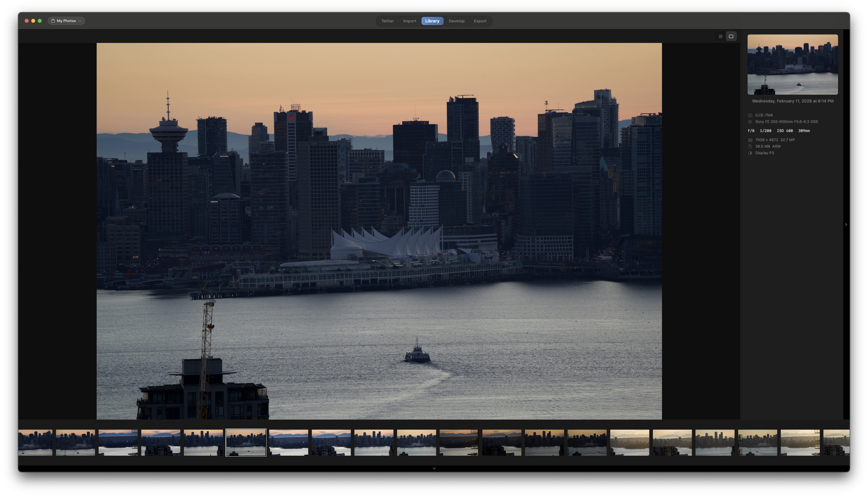Viewport: 868px width, 496px height.
Task: Collapse the filmstrip with bottom arrow
Action: (x=434, y=469)
